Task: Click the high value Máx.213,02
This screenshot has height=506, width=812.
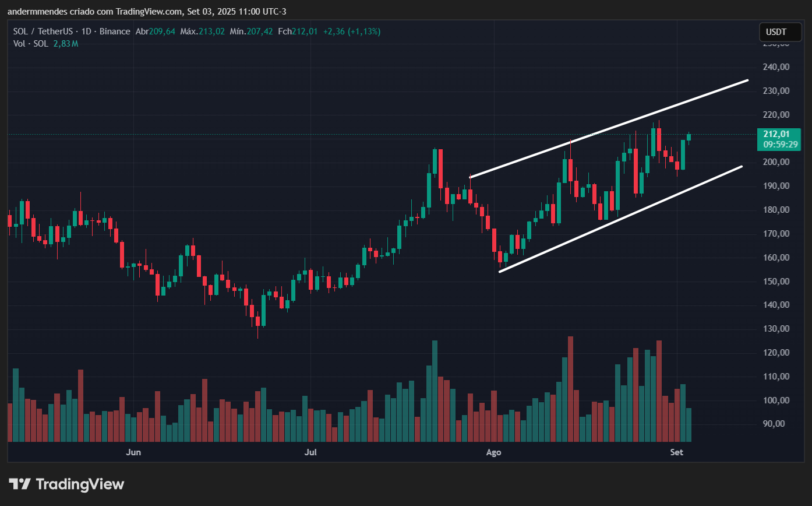Action: tap(202, 31)
